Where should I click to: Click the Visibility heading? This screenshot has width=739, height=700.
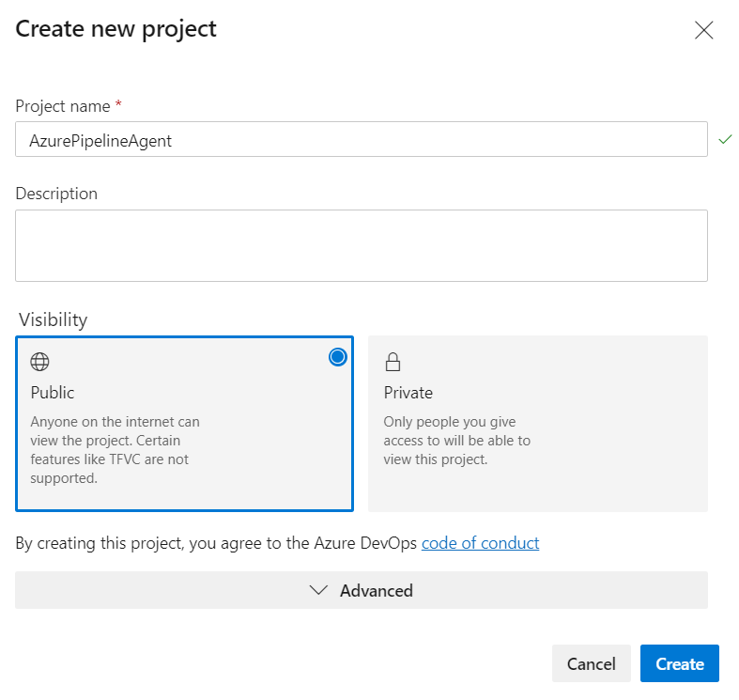point(54,319)
